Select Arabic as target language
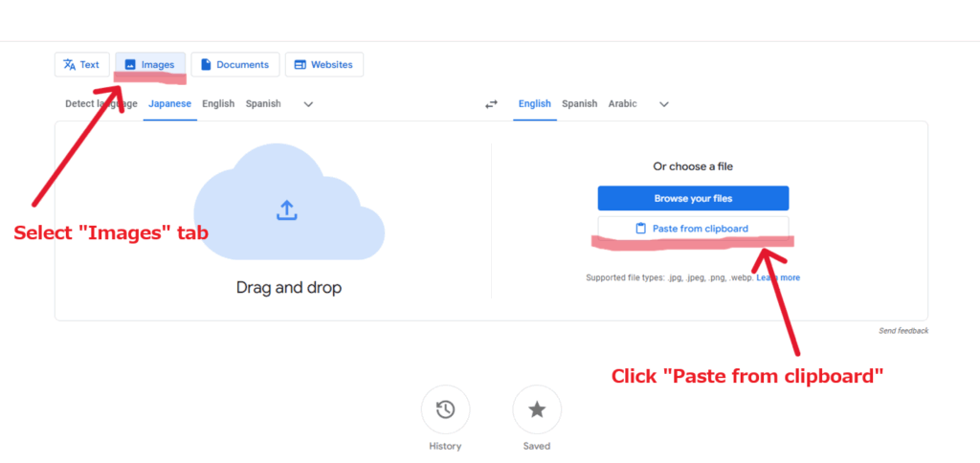 (622, 103)
